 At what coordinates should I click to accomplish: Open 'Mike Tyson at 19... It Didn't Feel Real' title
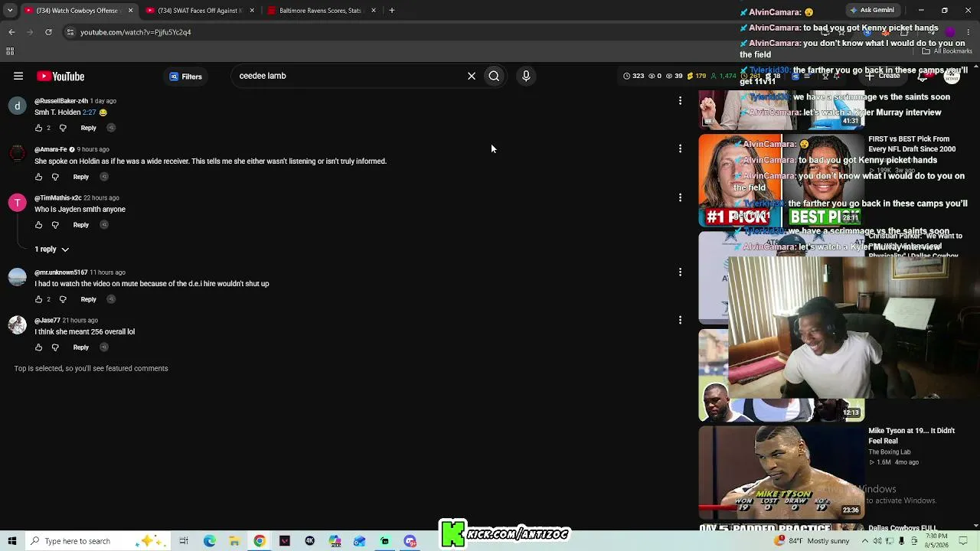[911, 435]
